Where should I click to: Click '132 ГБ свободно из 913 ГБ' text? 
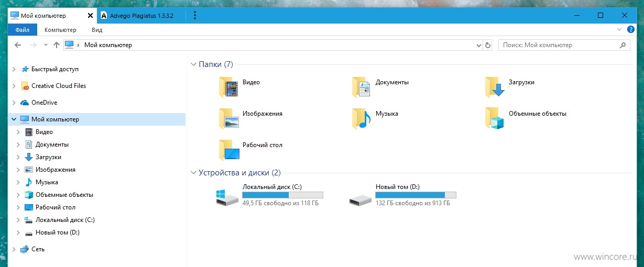(412, 203)
